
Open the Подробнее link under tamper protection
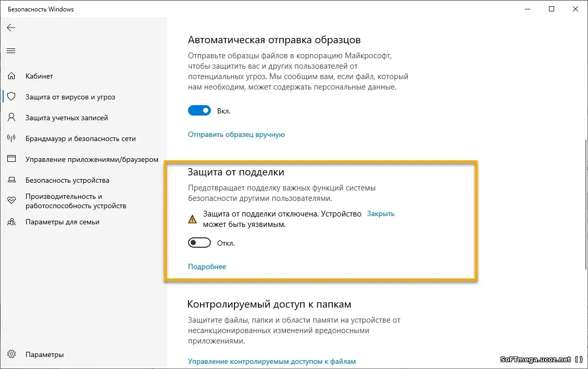[207, 266]
